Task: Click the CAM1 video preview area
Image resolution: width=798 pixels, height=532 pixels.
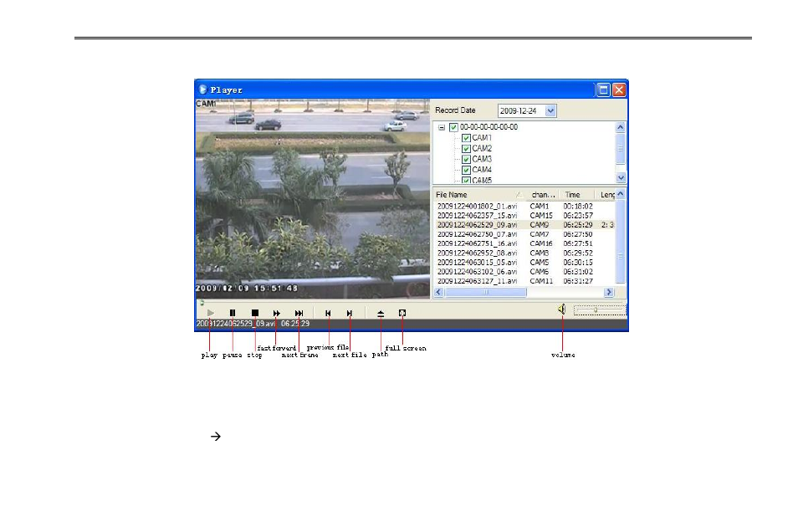Action: click(x=313, y=198)
